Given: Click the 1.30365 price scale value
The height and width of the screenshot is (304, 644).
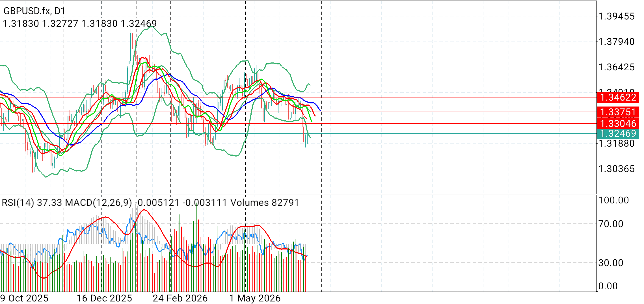Looking at the screenshot, I should 617,169.
